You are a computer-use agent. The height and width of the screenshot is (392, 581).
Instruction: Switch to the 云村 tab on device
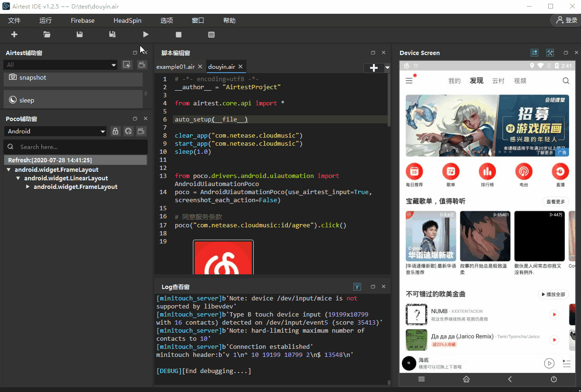click(498, 81)
